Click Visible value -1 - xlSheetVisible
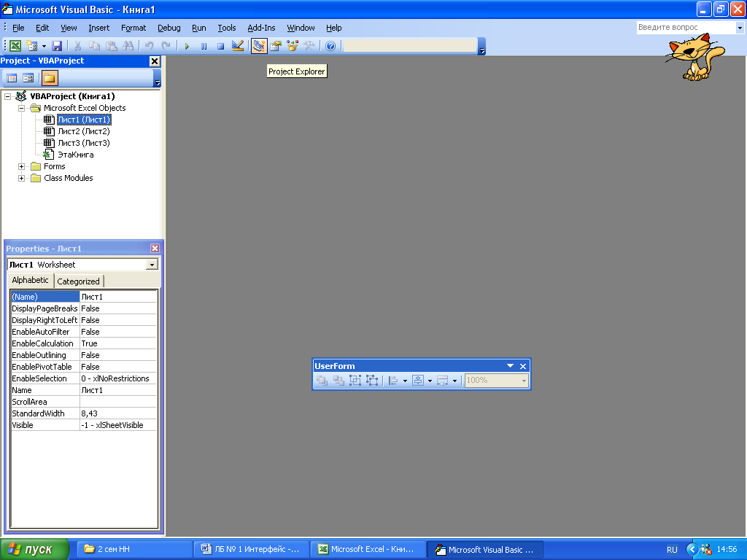The height and width of the screenshot is (560, 747). click(x=118, y=425)
